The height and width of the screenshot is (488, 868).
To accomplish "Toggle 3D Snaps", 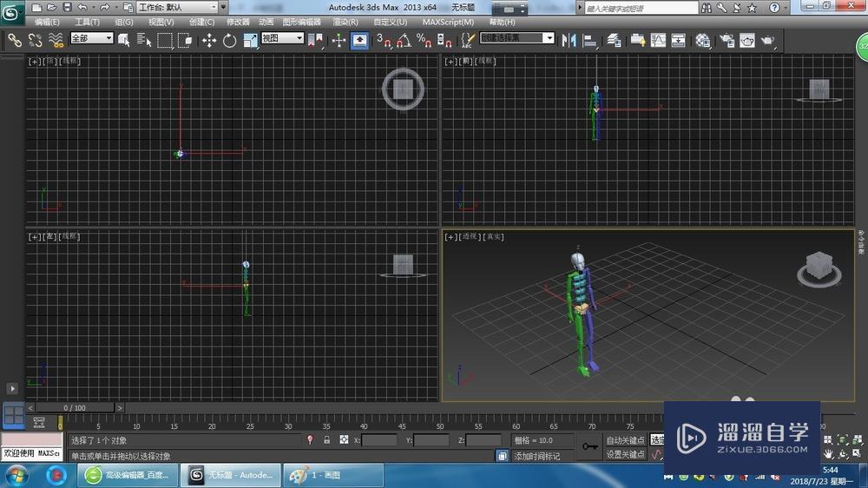I will point(385,41).
